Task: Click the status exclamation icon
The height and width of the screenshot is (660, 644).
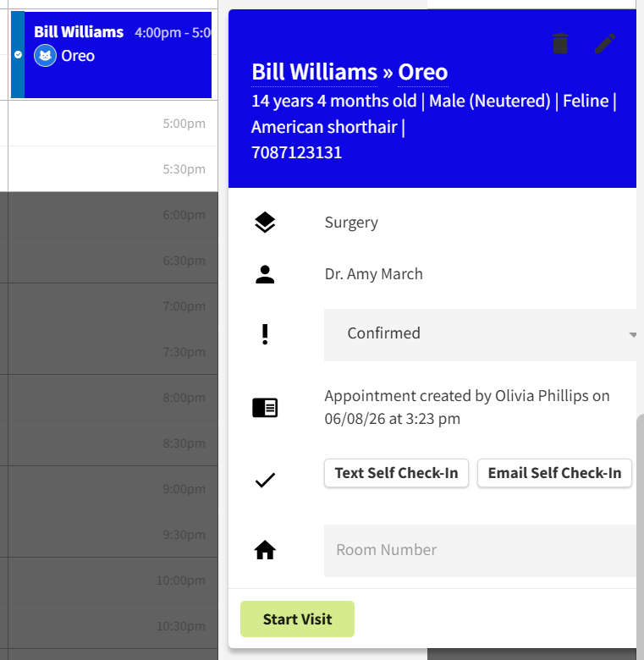Action: pos(265,334)
